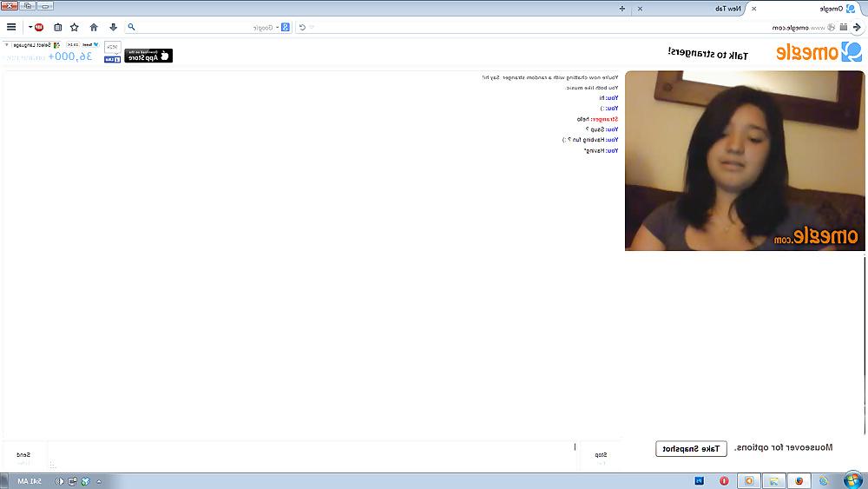This screenshot has height=489, width=868.
Task: Open Internet Explorer from the taskbar
Action: click(x=823, y=480)
